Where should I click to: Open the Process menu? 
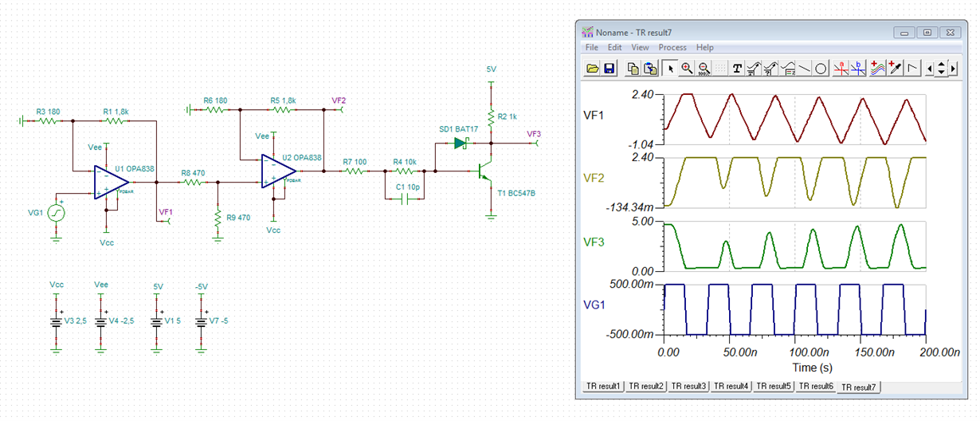(672, 48)
